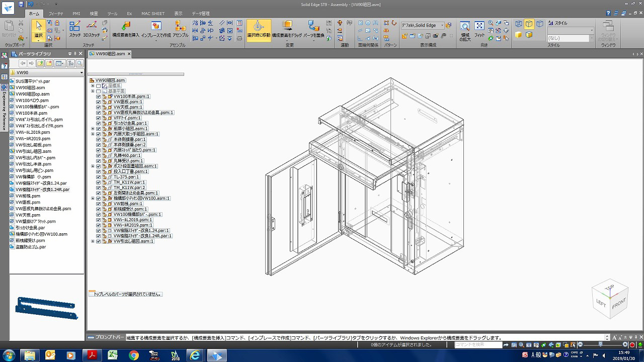The width and height of the screenshot is (644, 362).
Task: Click the Windows Start button
Action: 9,355
